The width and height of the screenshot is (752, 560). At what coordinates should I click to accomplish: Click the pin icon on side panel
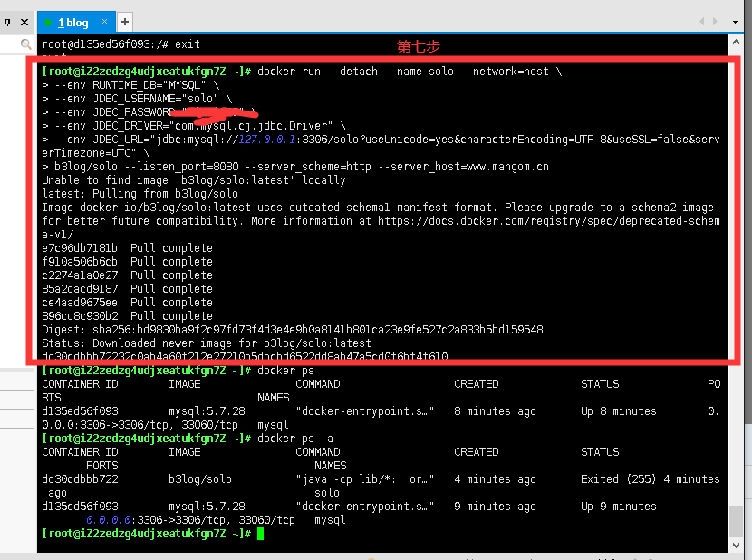7,22
